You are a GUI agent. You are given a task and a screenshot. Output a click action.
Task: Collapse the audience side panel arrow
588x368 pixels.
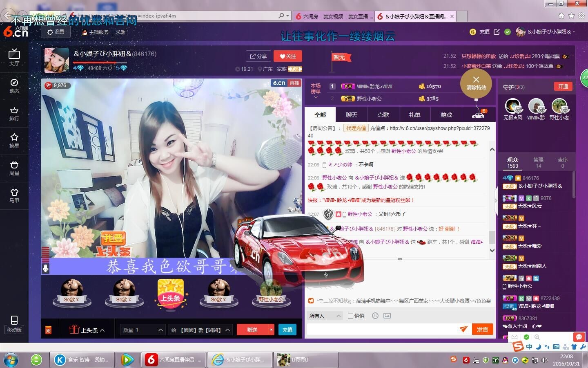(497, 200)
